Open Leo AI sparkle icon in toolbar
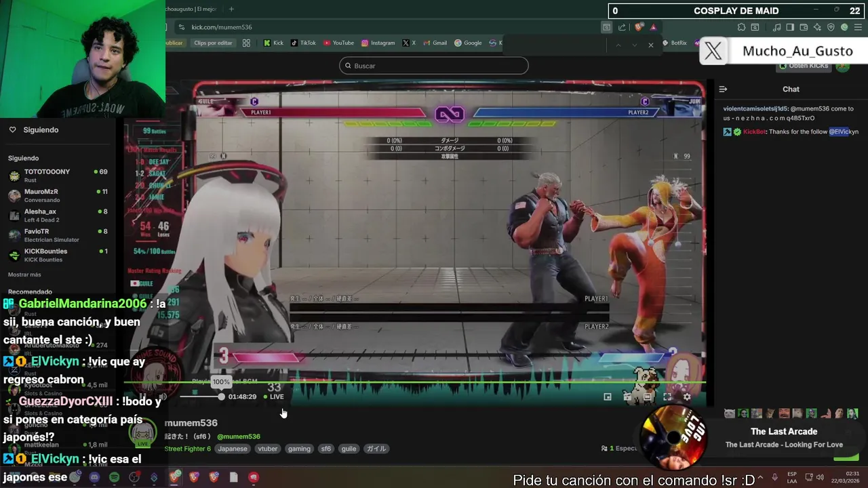Screen dimensions: 868x488 pyautogui.click(x=817, y=27)
